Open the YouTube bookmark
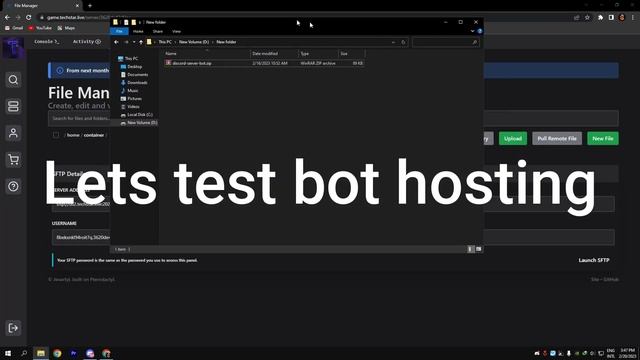This screenshot has height=360, width=640. (40, 28)
